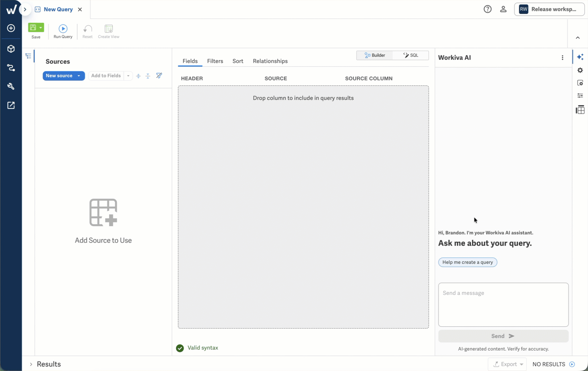Open the cube icon in left sidebar
This screenshot has width=588, height=371.
tap(11, 49)
